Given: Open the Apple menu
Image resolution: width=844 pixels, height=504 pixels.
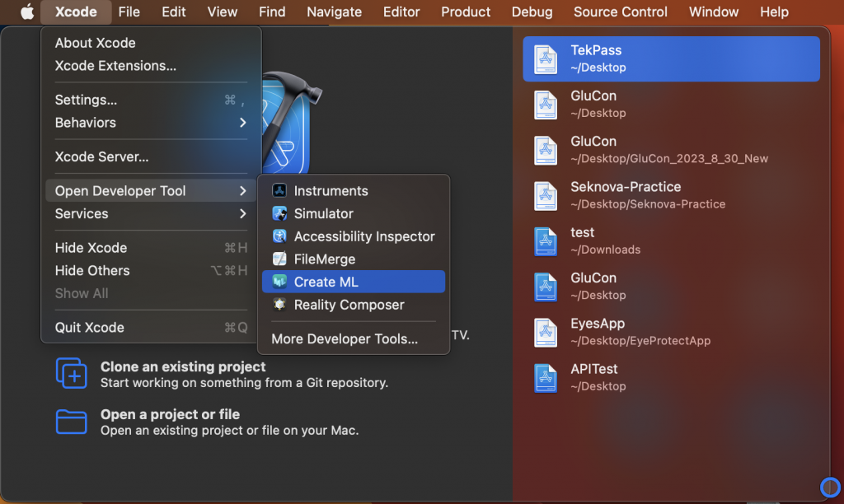Looking at the screenshot, I should 27,12.
